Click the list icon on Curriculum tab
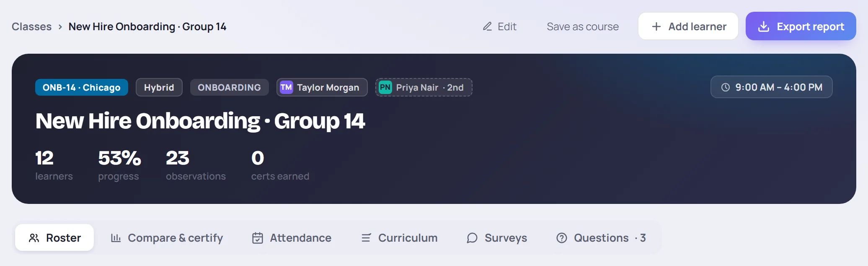Image resolution: width=868 pixels, height=266 pixels. 366,238
